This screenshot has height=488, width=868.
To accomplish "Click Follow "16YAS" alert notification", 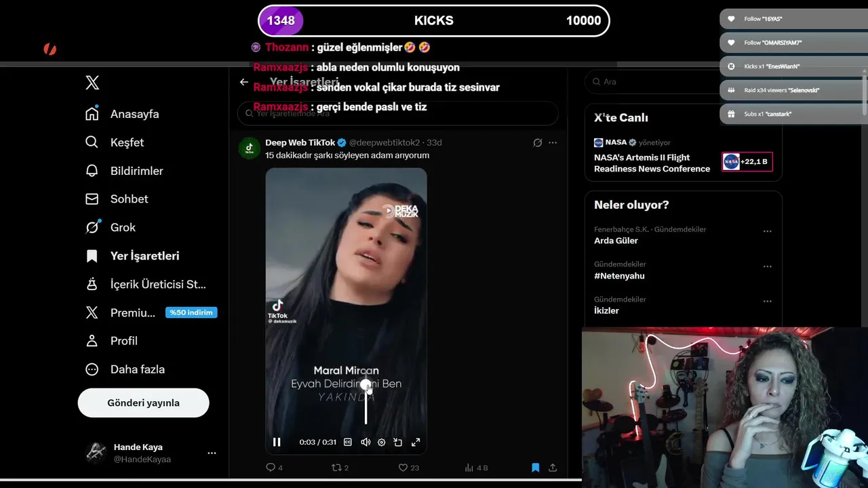I will pos(792,19).
